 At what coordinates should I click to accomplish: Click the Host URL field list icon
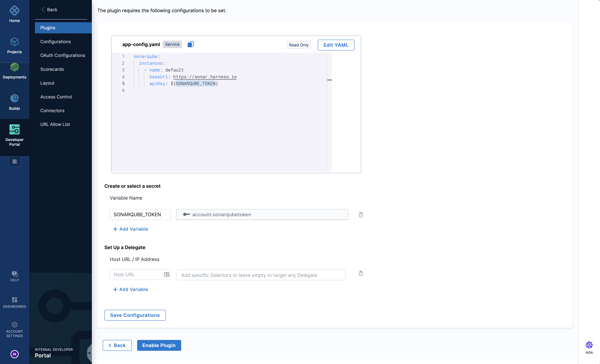[167, 274]
